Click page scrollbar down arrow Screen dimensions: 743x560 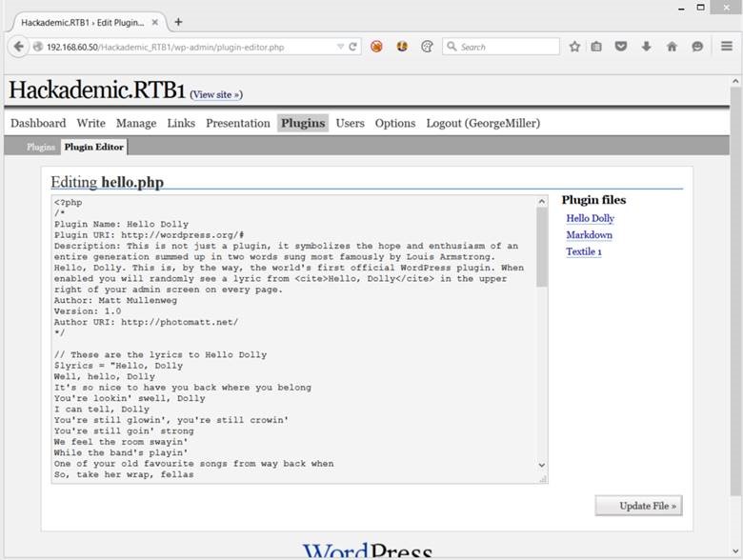[x=735, y=551]
